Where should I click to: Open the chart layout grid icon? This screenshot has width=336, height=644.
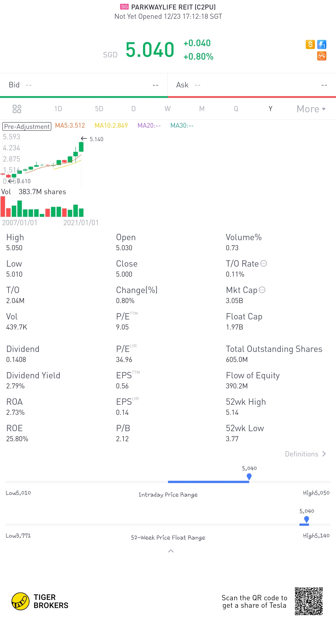point(17,109)
